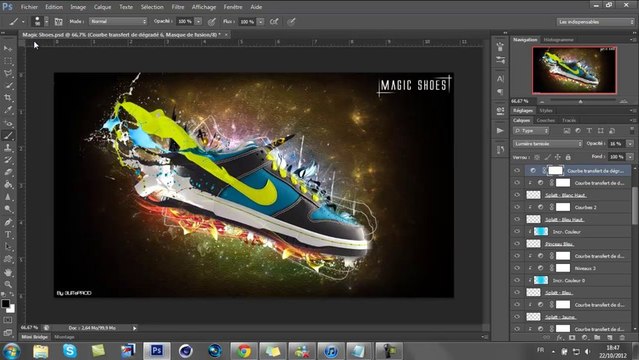Open the brush Opacité slider arrow
Screen dimensions: 639x360
pyautogui.click(x=198, y=22)
